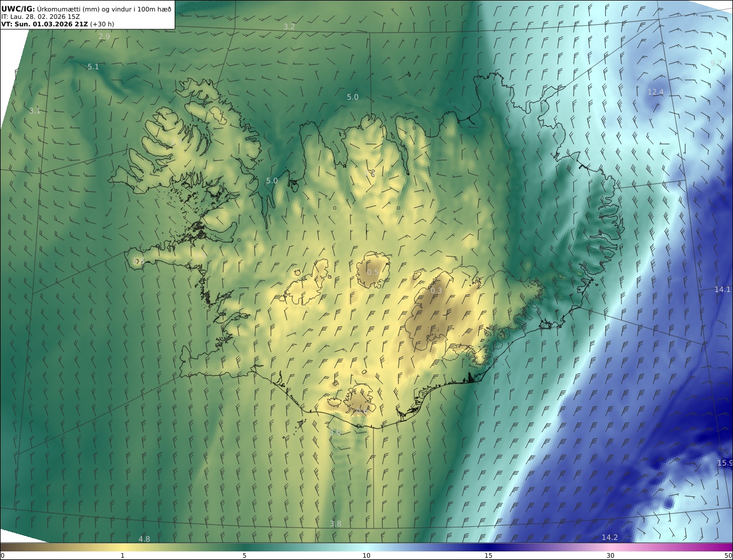
Task: Click the 0.3 value on Vatnajökull glacier
Action: (x=436, y=291)
